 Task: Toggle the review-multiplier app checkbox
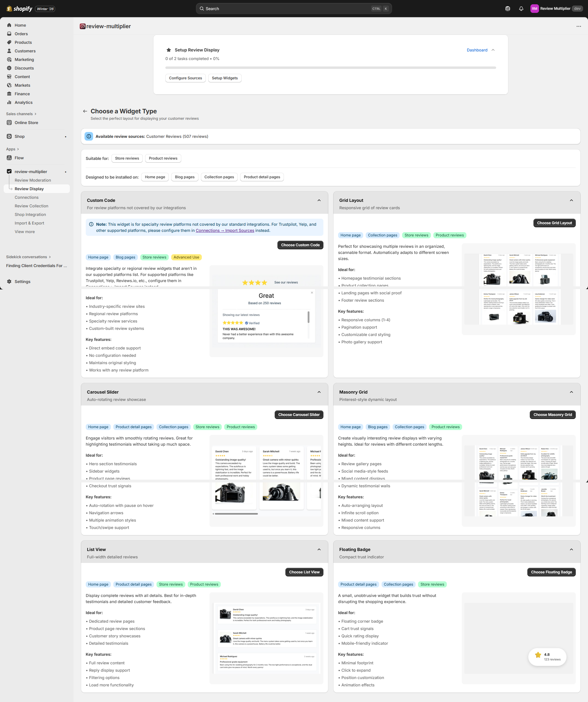coord(9,171)
